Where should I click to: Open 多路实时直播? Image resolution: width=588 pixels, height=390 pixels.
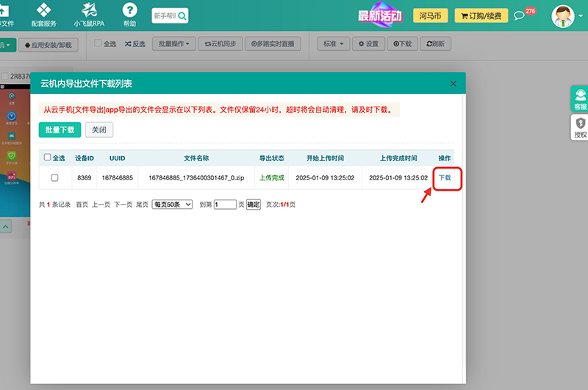point(273,44)
